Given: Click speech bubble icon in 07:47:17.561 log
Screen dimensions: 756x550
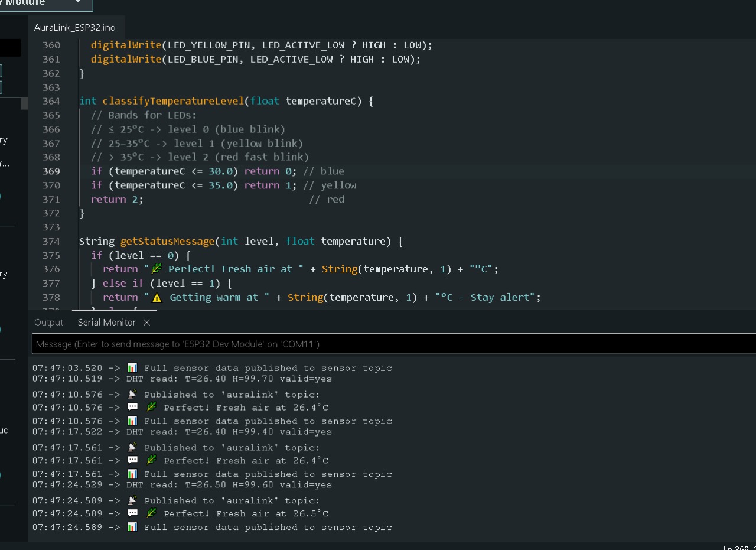Looking at the screenshot, I should 132,461.
